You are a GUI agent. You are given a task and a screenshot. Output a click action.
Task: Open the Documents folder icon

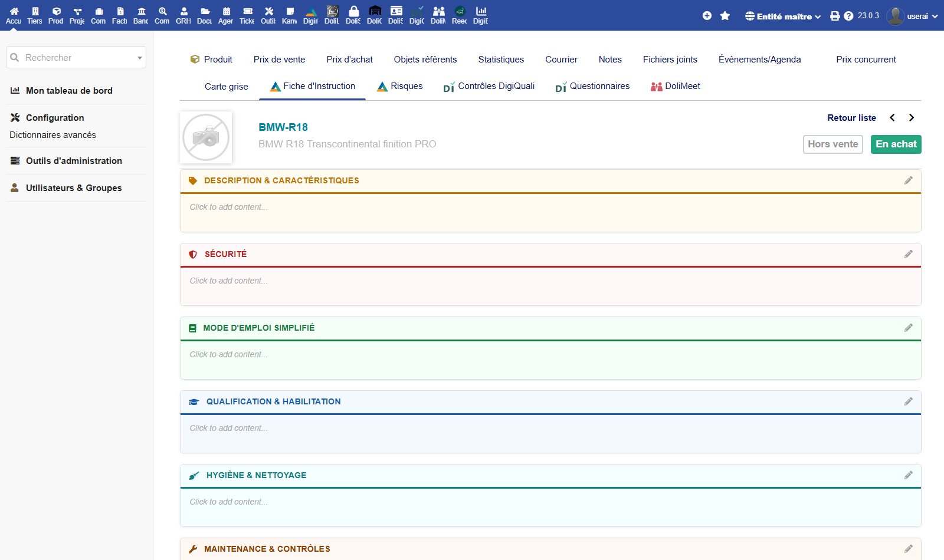point(205,16)
